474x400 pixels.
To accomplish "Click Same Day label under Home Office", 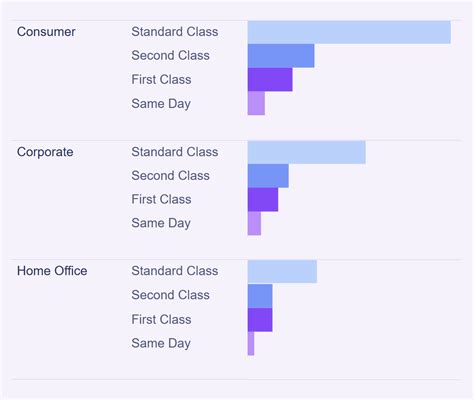I will click(161, 343).
